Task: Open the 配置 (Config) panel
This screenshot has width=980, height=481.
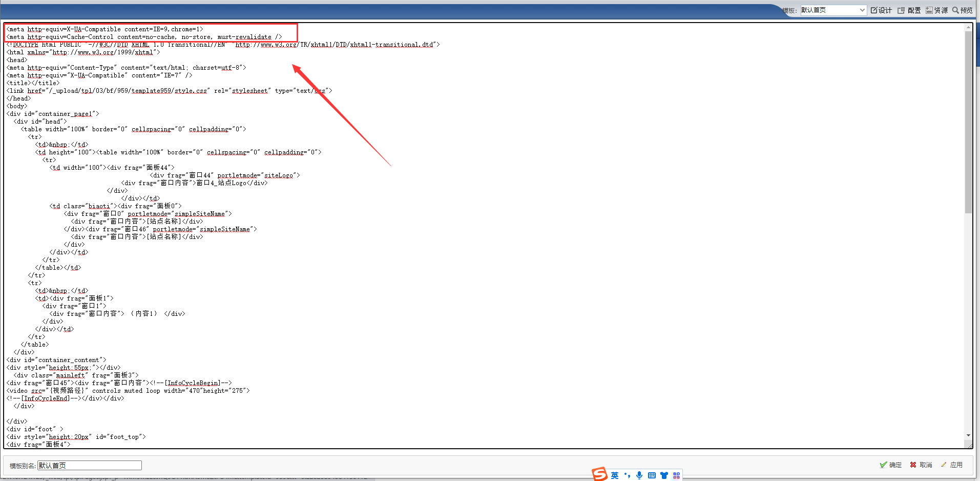Action: click(x=909, y=10)
